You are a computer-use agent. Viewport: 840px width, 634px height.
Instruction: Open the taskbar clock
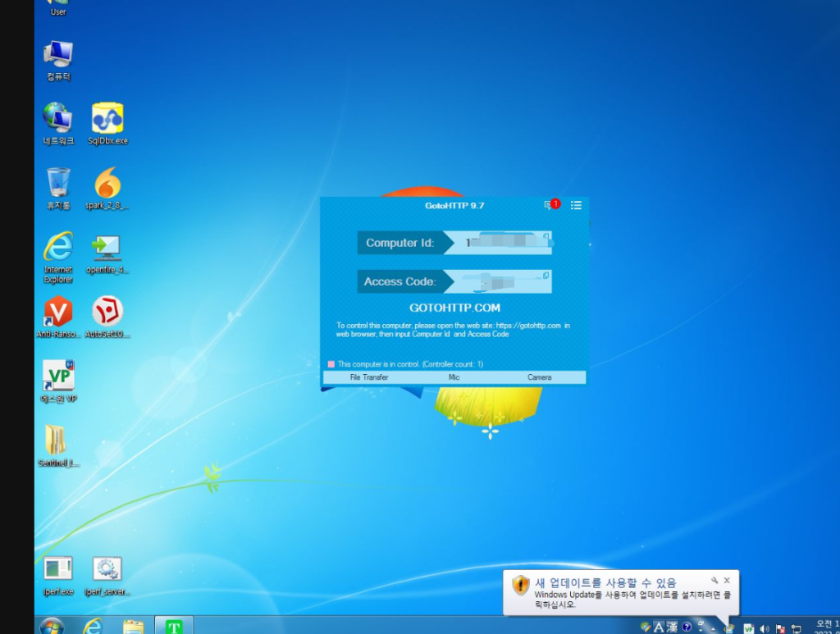click(827, 627)
